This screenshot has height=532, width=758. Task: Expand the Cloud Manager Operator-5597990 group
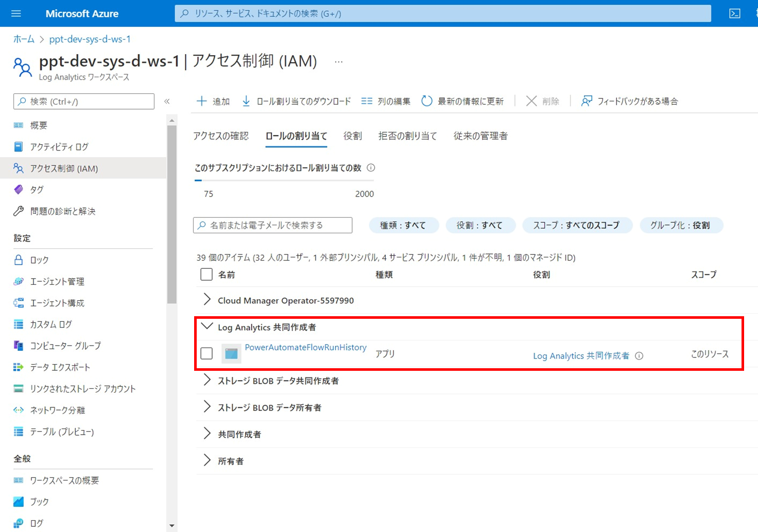click(207, 300)
